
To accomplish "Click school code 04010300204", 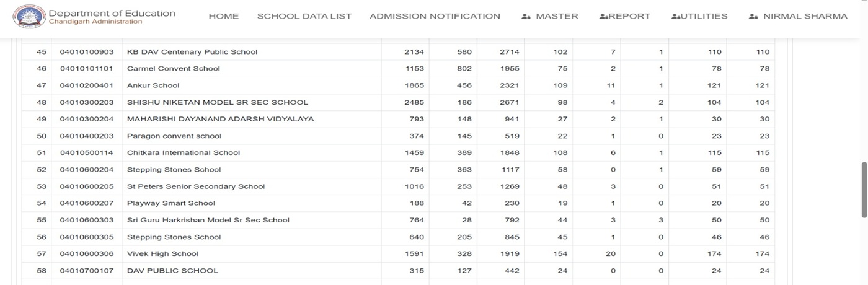I will pyautogui.click(x=87, y=119).
